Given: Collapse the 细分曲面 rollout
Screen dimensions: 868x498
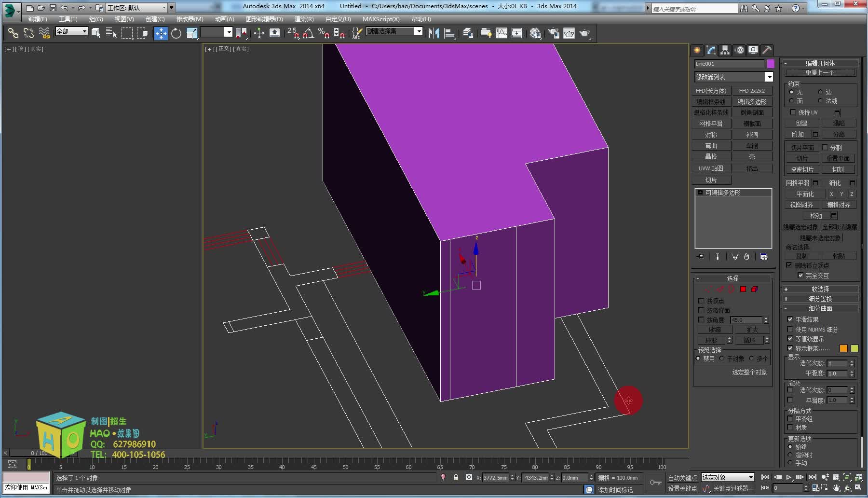Looking at the screenshot, I should [x=820, y=308].
